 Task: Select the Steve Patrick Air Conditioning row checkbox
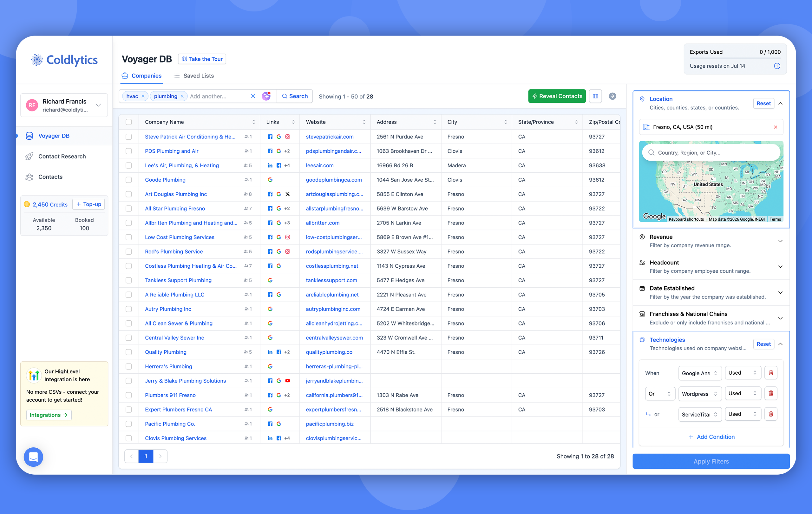click(129, 137)
